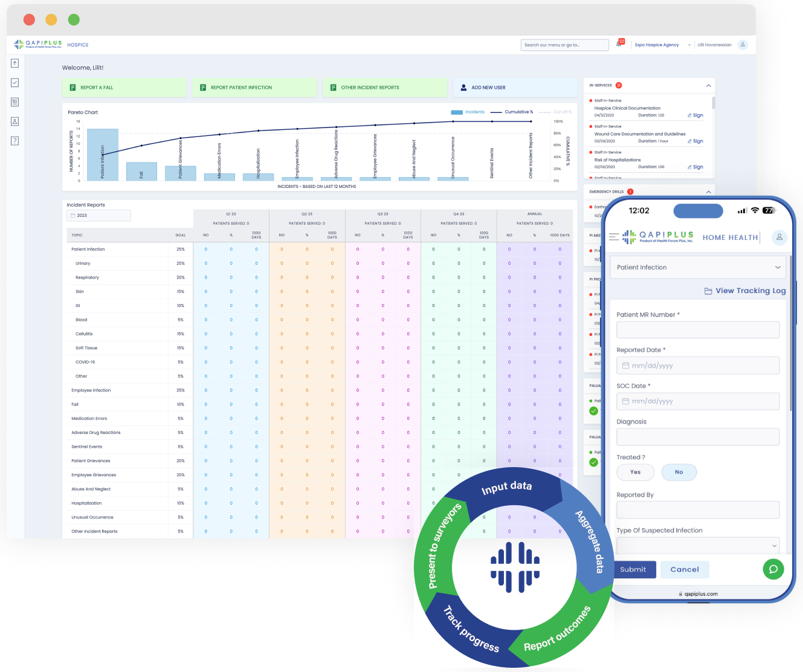
Task: Select Yes for Treated on the phone
Action: click(x=635, y=472)
